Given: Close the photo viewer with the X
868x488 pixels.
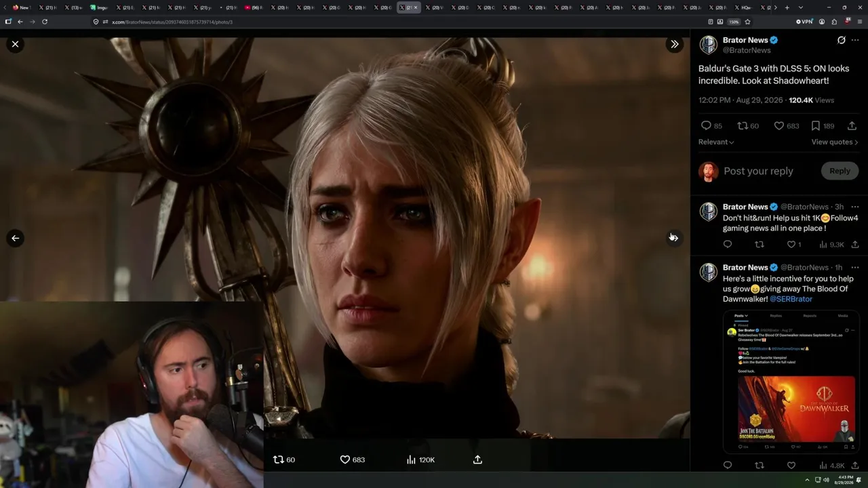Looking at the screenshot, I should (x=15, y=44).
